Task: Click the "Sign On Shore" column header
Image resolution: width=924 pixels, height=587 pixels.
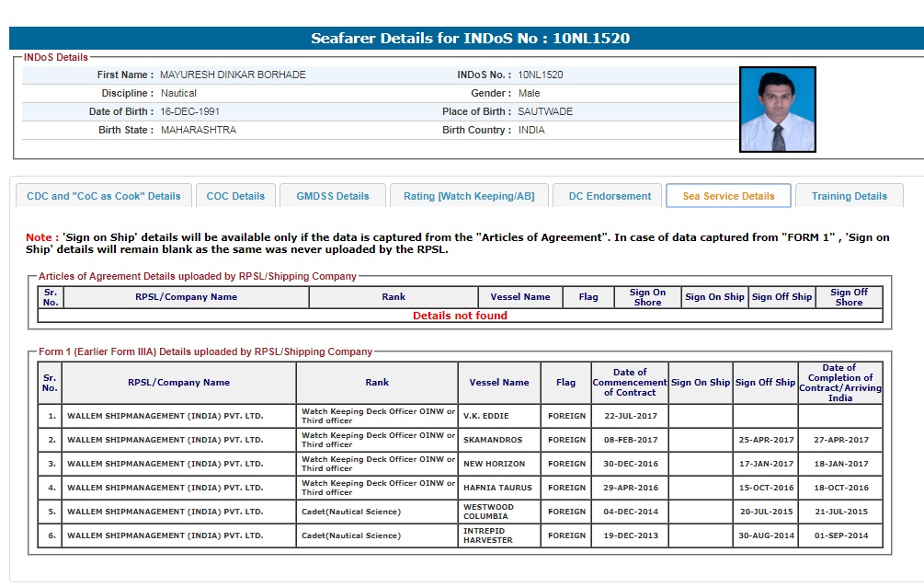Action: (x=647, y=297)
